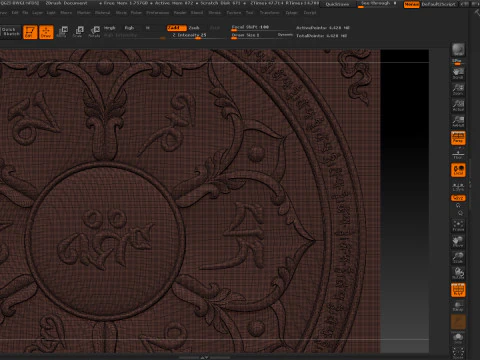Select the Scale tool in top toolbar
Image resolution: width=480 pixels, height=360 pixels.
pyautogui.click(x=78, y=32)
